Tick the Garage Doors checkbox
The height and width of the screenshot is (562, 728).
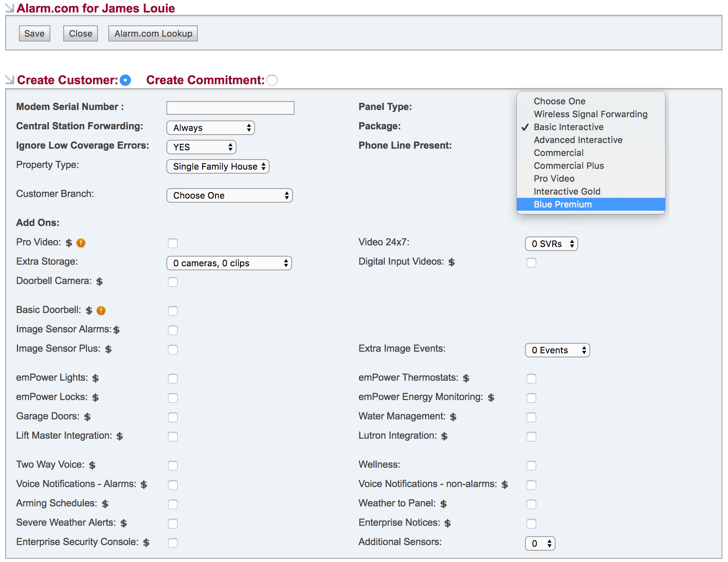(x=173, y=417)
